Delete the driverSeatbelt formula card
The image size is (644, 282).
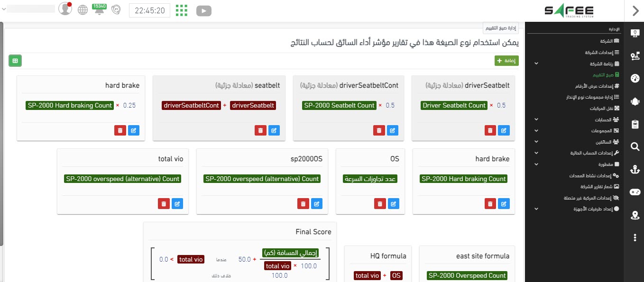point(491,130)
